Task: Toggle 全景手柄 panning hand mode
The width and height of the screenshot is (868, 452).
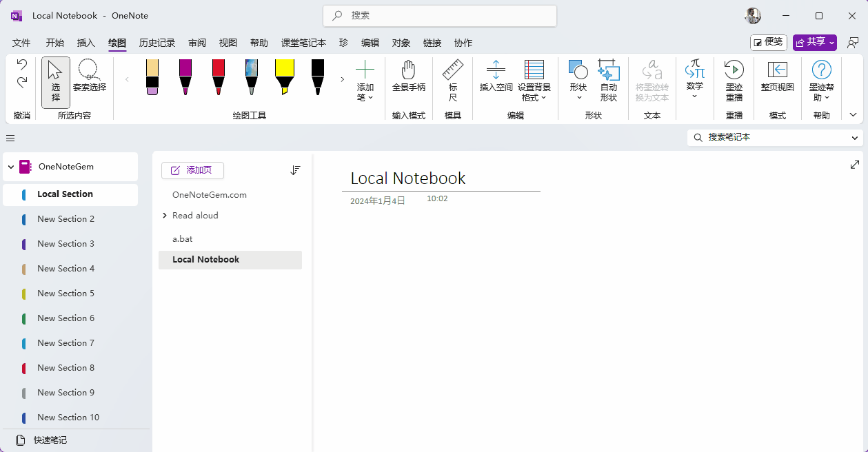Action: pos(409,76)
